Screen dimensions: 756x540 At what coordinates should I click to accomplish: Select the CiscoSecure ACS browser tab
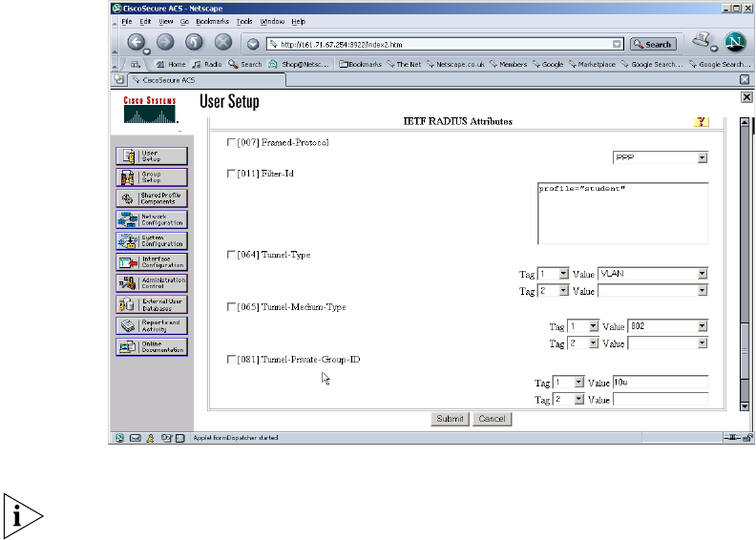207,80
